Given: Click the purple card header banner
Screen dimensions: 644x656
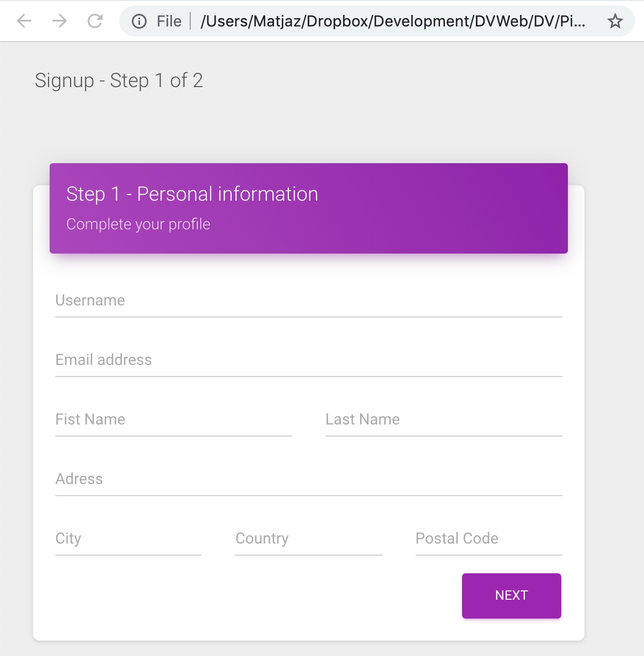Looking at the screenshot, I should point(308,208).
